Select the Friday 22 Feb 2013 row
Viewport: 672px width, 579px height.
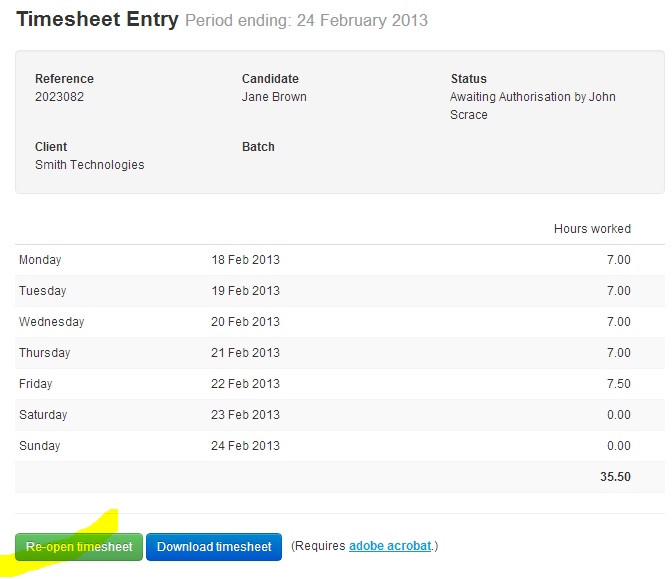[x=339, y=384]
